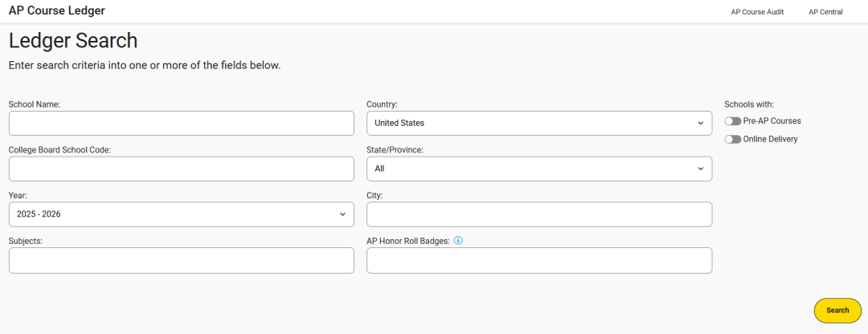
Task: Click the College Board School Code field
Action: coord(182,169)
